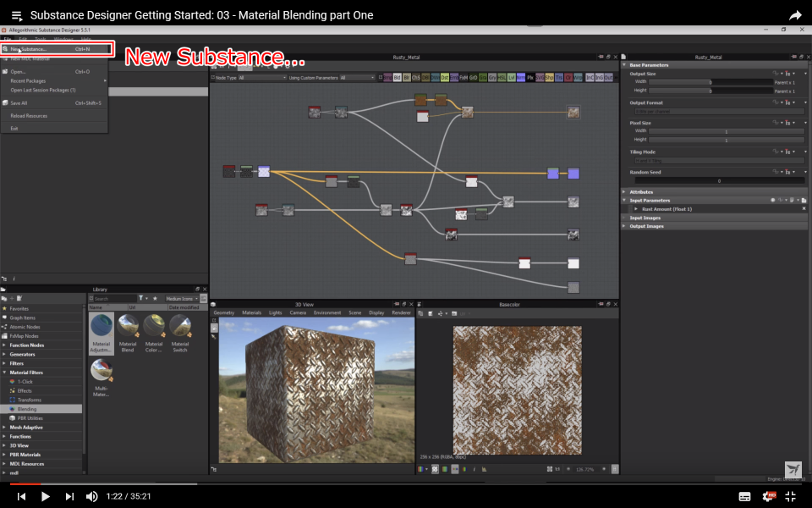Image resolution: width=812 pixels, height=508 pixels.
Task: Click the library favorites star filter icon
Action: (154, 299)
